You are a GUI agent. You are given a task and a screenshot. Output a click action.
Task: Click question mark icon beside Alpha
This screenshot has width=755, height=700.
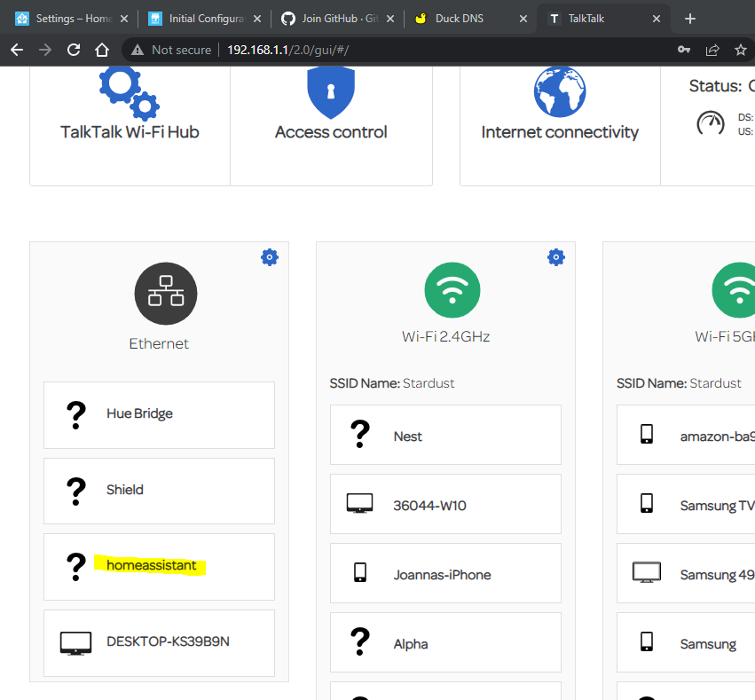click(359, 641)
